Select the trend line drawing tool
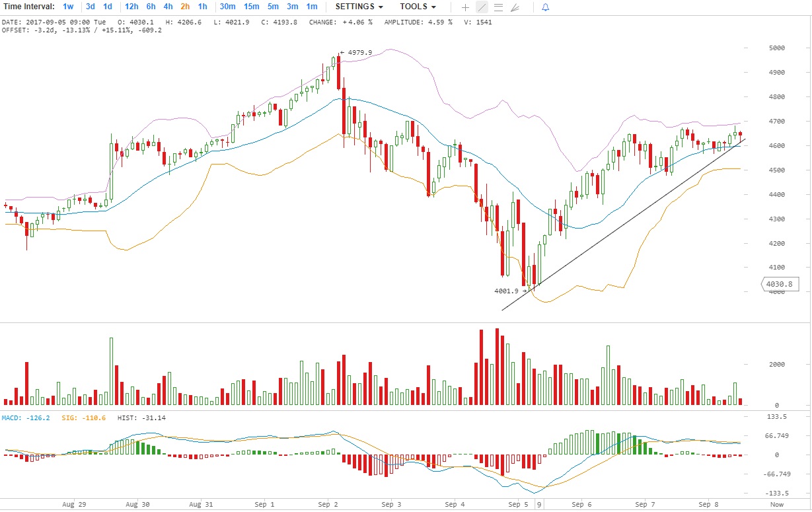812x512 pixels. [x=482, y=7]
